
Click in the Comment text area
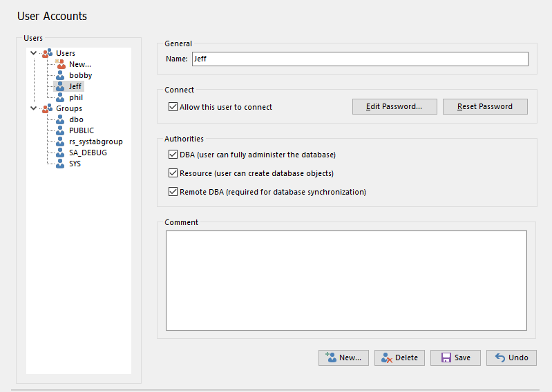(346, 280)
